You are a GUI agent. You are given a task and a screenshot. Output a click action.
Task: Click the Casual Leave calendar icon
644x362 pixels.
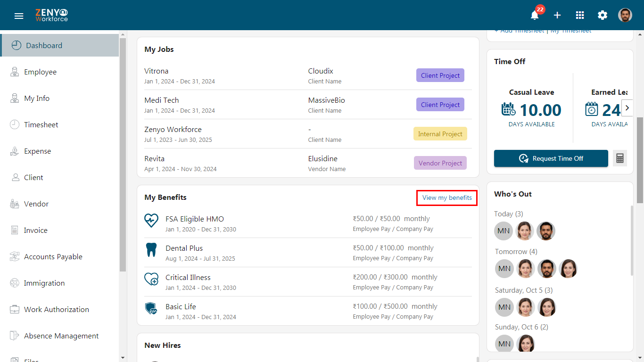click(508, 109)
